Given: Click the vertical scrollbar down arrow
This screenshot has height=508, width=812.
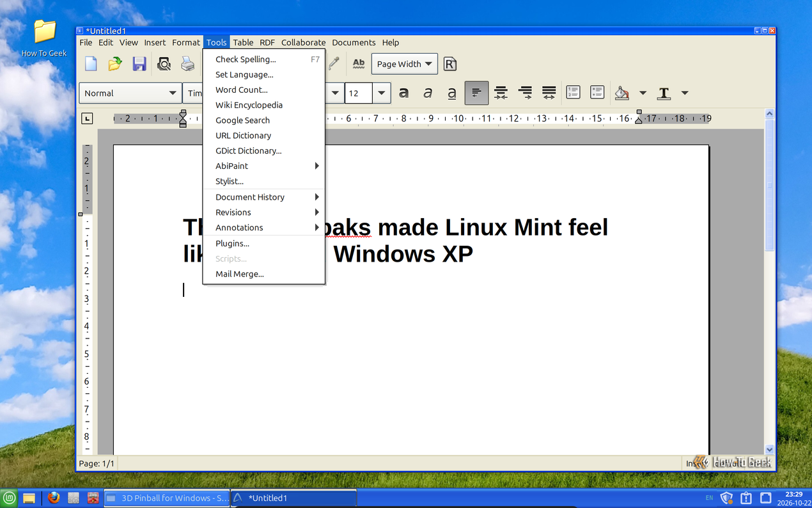Looking at the screenshot, I should pos(770,450).
